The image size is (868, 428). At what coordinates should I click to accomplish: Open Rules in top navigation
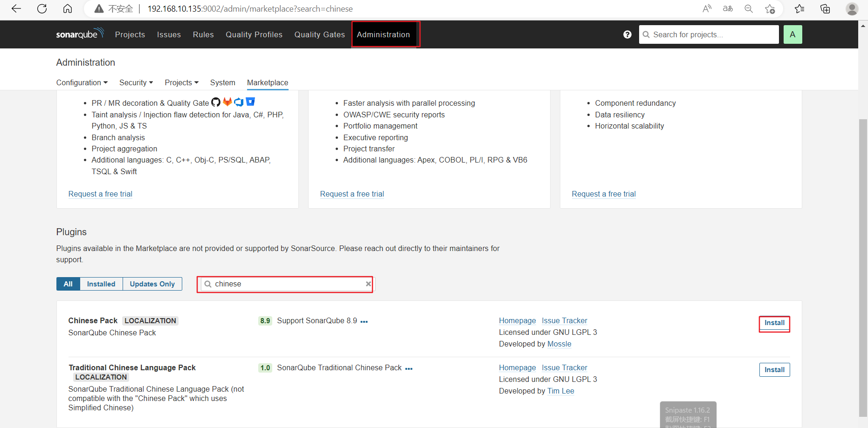tap(203, 34)
